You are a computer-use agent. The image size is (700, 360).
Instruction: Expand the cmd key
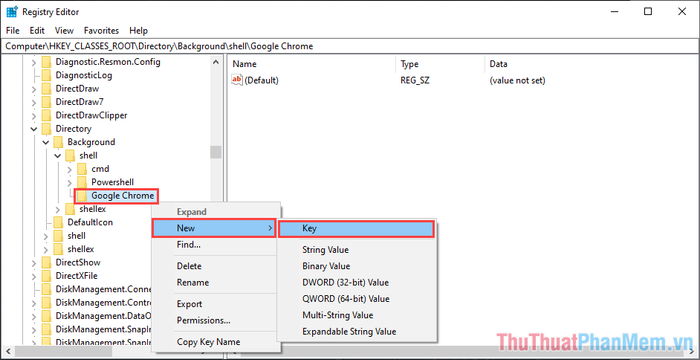70,169
